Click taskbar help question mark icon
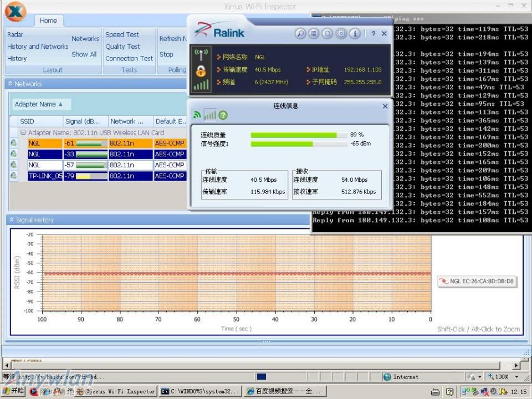Image resolution: width=532 pixels, height=399 pixels. [449, 392]
